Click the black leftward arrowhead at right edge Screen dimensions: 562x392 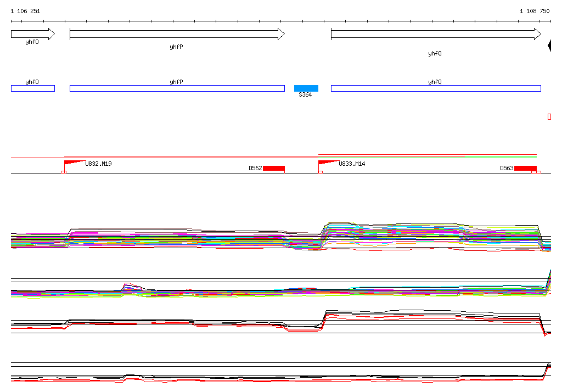549,46
